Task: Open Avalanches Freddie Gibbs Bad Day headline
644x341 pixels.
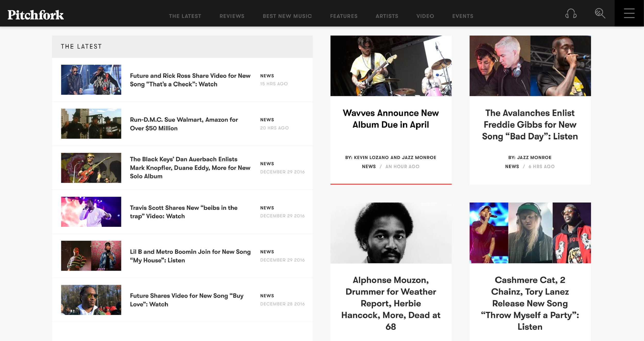Action: 530,125
